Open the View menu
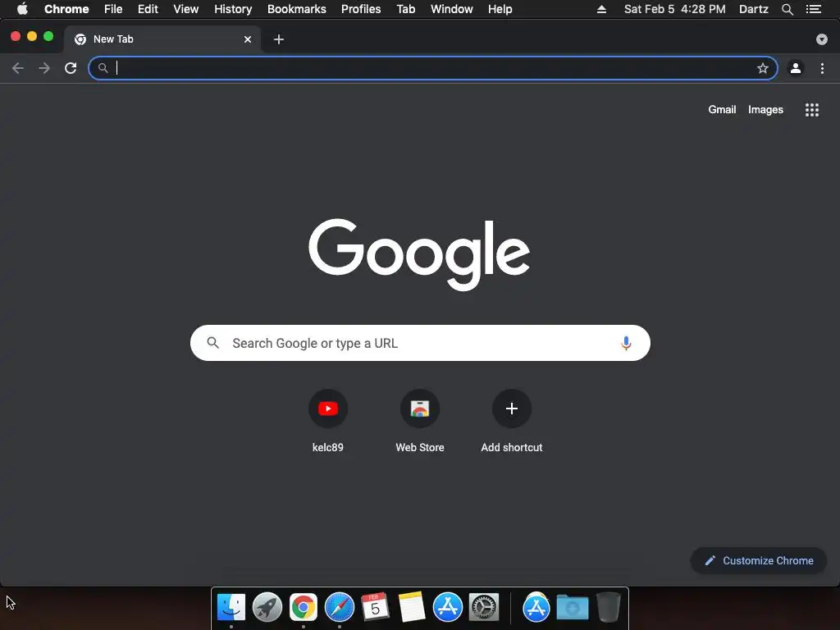Image resolution: width=840 pixels, height=630 pixels. pos(186,9)
